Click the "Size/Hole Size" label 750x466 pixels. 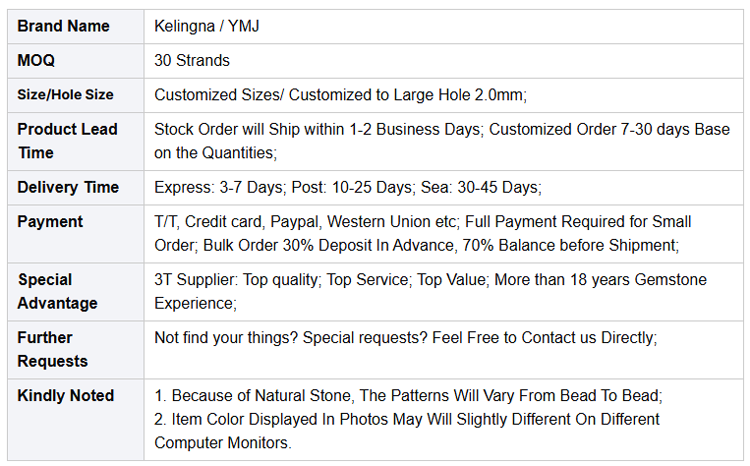tap(66, 95)
